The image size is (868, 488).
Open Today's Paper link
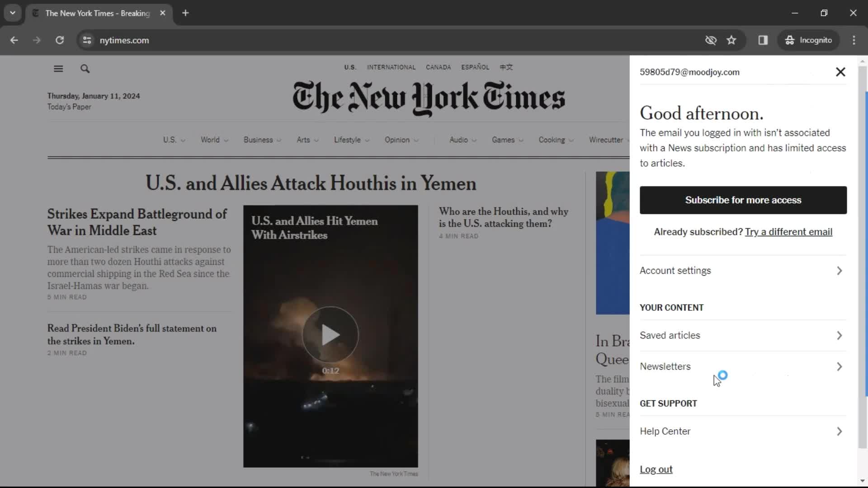click(x=69, y=107)
